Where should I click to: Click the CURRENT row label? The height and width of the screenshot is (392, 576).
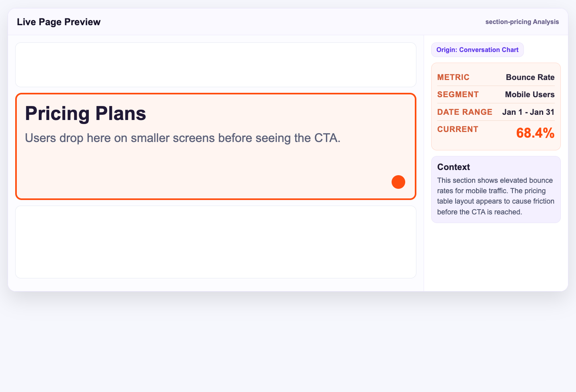pos(458,129)
